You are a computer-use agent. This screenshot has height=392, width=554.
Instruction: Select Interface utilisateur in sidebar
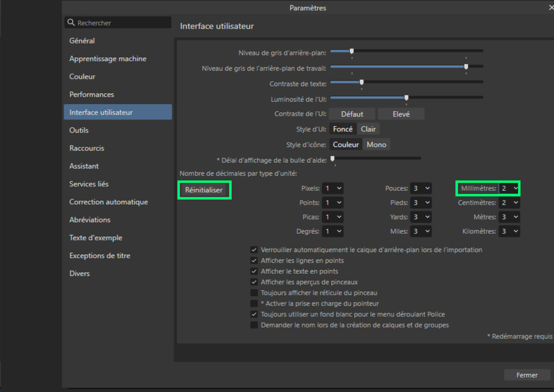click(118, 112)
